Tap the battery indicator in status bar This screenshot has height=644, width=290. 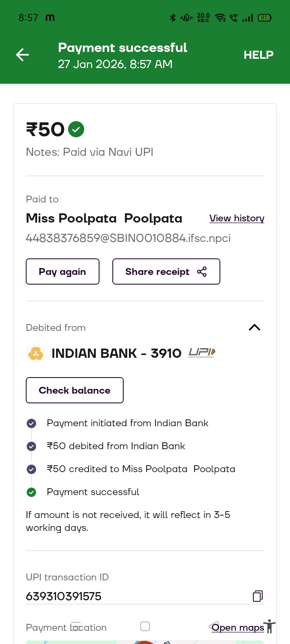(265, 18)
